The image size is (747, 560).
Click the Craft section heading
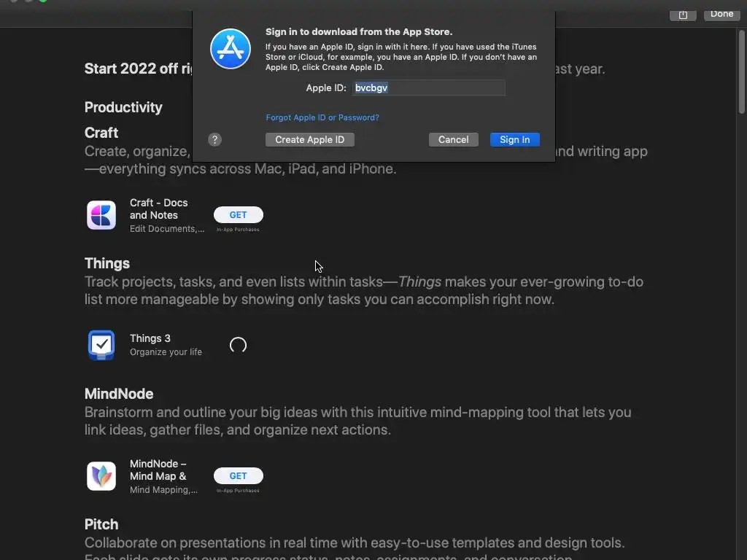(x=101, y=133)
